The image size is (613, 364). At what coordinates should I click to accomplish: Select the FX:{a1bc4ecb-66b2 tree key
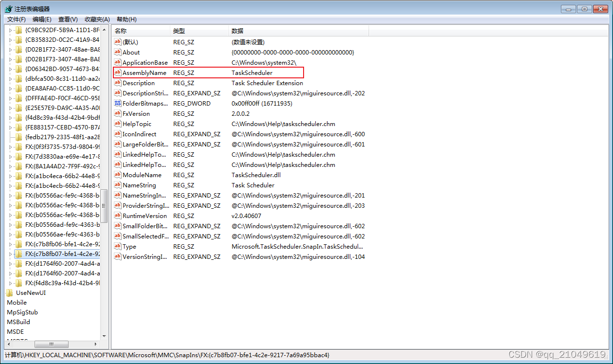(62, 185)
